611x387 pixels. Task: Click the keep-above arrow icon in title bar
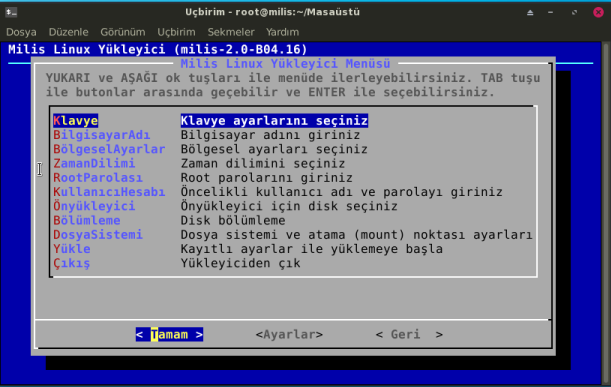(530, 12)
